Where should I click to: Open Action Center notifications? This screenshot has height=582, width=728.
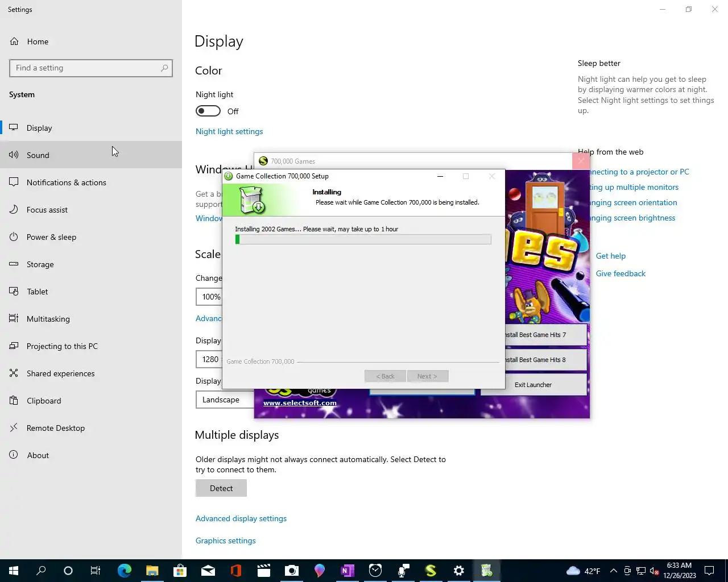(x=709, y=571)
